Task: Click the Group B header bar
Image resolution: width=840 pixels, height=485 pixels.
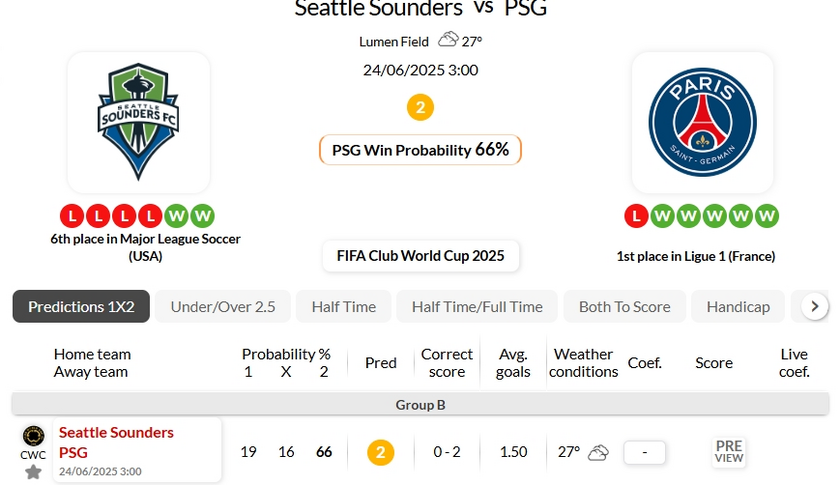Action: click(420, 405)
